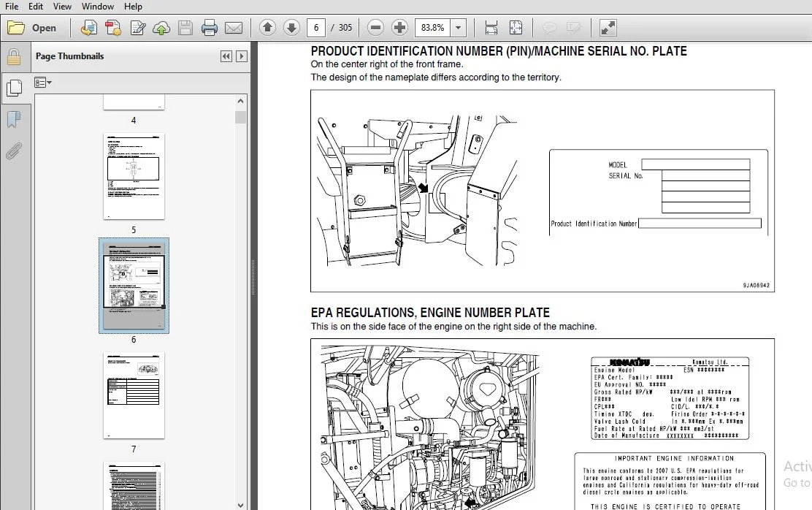Select page 5 thumbnail
Image resolution: width=812 pixels, height=510 pixels.
click(x=134, y=176)
